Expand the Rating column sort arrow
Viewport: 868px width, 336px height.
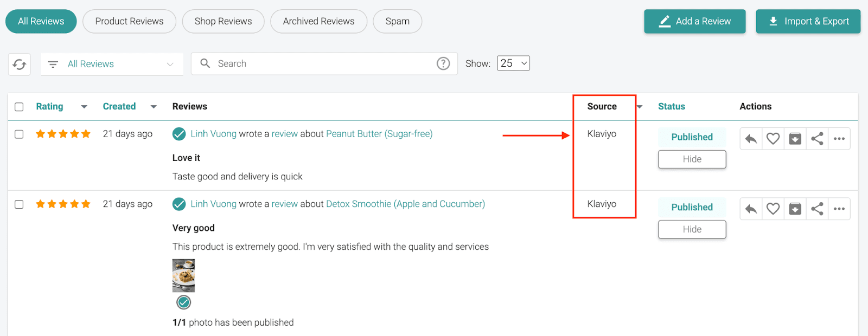pyautogui.click(x=84, y=107)
